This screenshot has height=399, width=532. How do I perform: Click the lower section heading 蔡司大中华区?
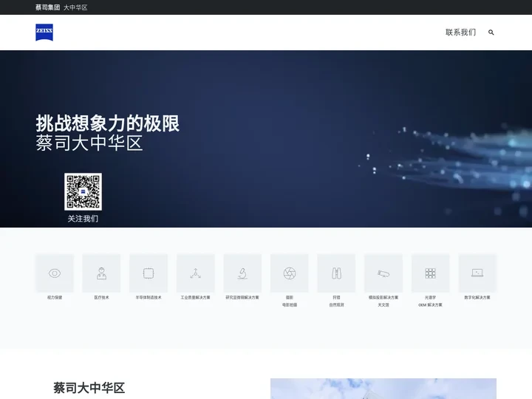(x=89, y=388)
